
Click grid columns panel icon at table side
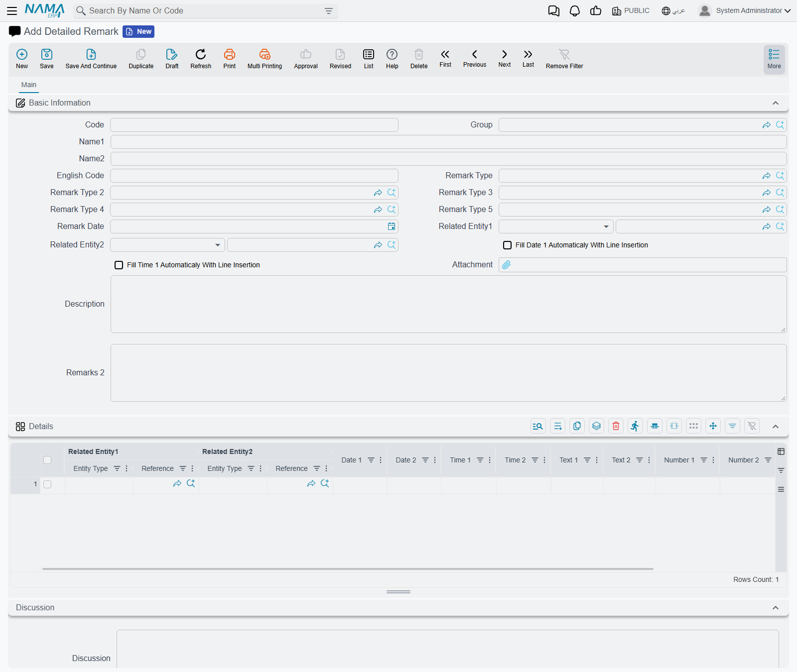781,451
